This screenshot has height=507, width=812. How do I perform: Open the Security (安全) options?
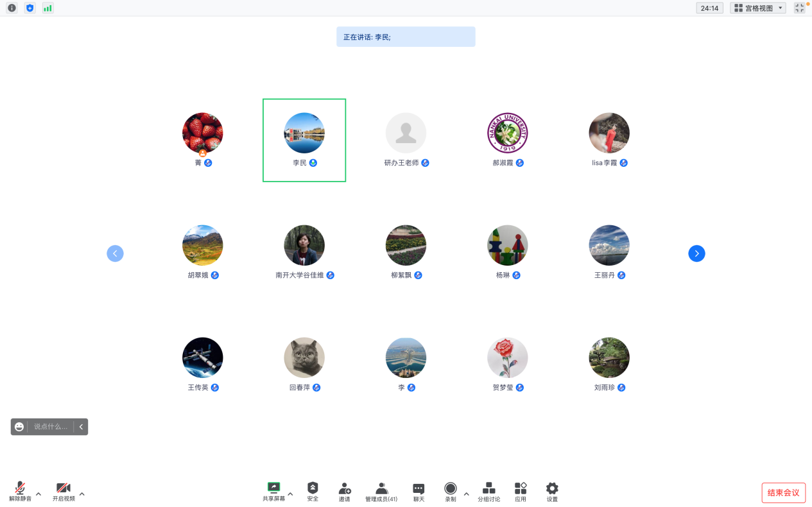tap(313, 492)
